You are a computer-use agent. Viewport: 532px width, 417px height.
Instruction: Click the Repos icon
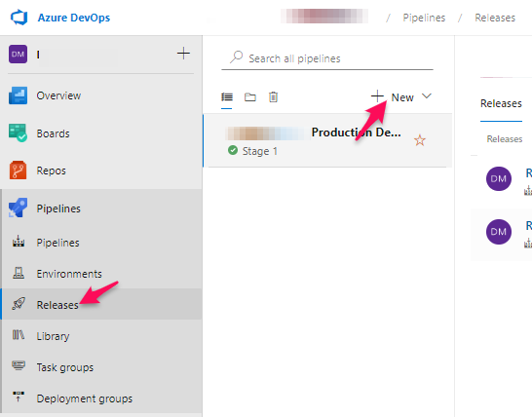coord(18,171)
